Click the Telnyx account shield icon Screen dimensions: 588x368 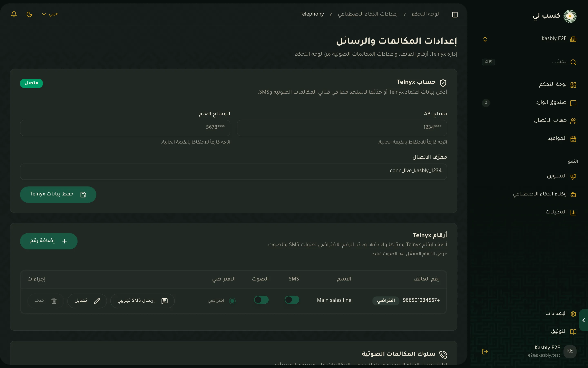[443, 83]
